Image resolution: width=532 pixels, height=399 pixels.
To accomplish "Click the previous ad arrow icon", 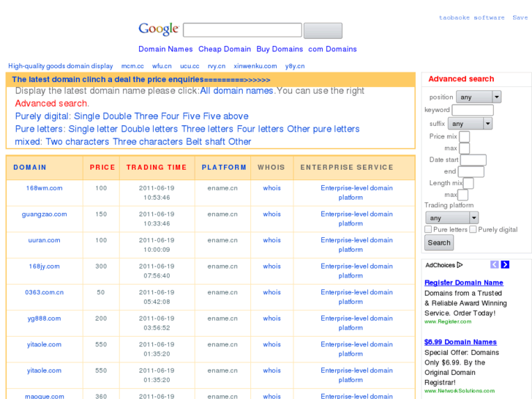I will click(495, 264).
